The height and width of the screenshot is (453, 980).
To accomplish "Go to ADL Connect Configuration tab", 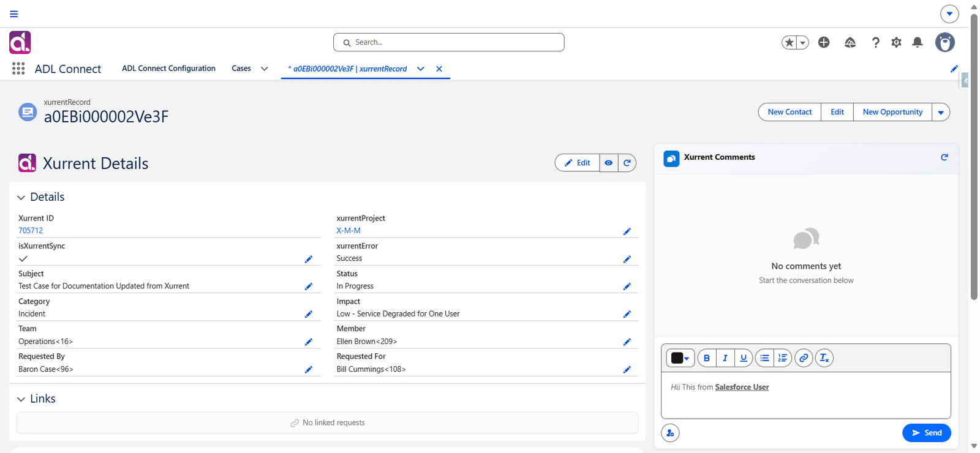I will click(168, 69).
